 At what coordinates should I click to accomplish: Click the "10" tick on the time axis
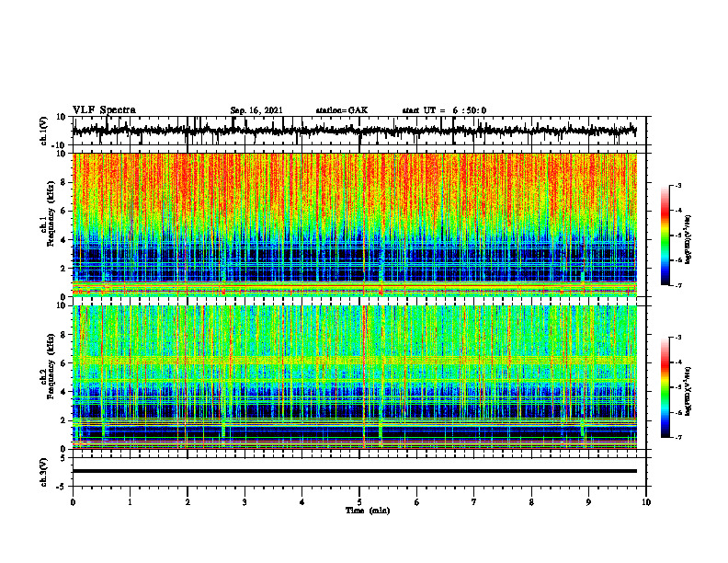(646, 502)
